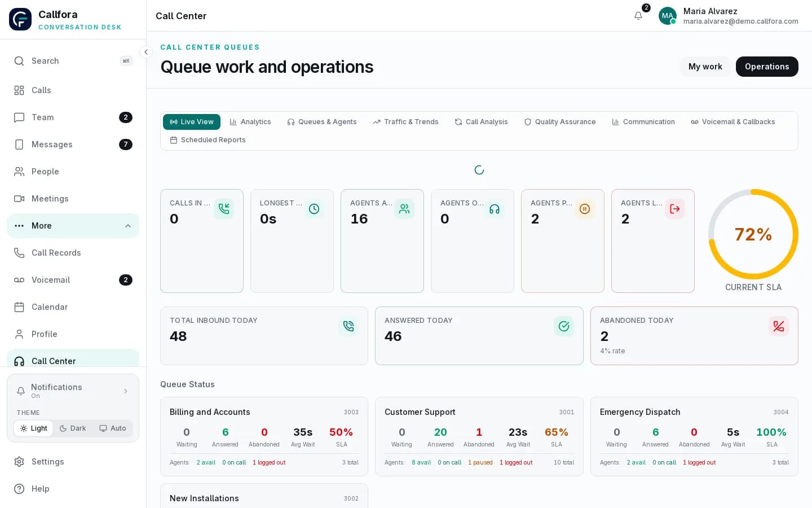Click the Agents on call headset icon
This screenshot has width=812, height=508.
point(495,209)
